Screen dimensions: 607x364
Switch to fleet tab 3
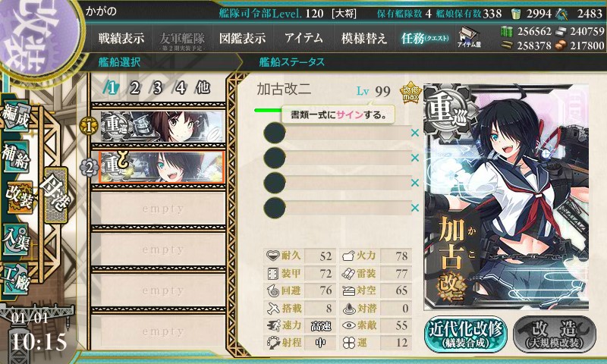(x=157, y=88)
